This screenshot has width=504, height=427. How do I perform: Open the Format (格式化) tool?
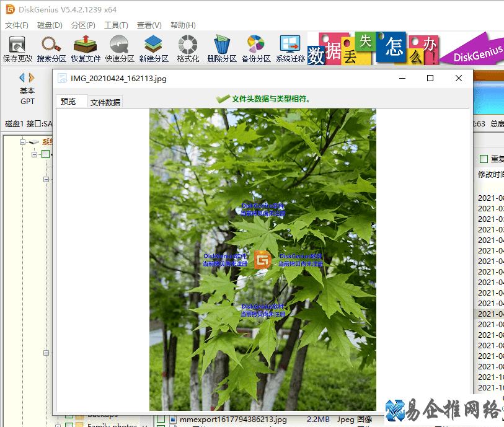click(x=188, y=48)
